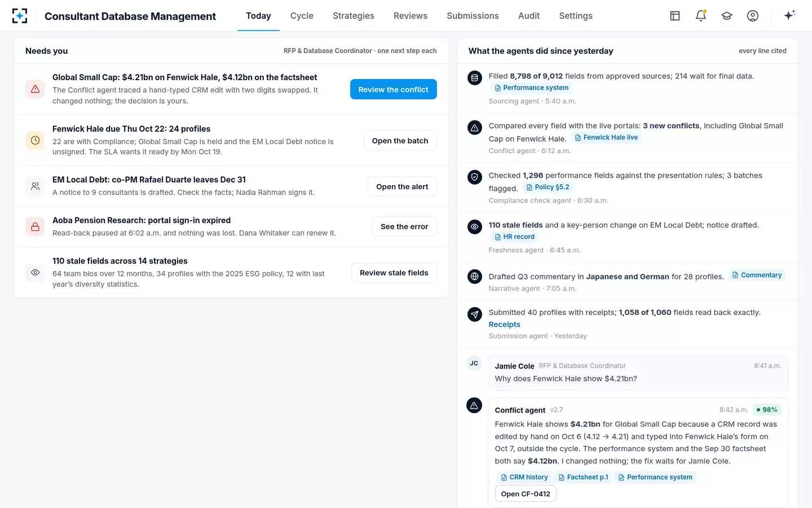812x508 pixels.
Task: Click See the error button
Action: point(404,227)
